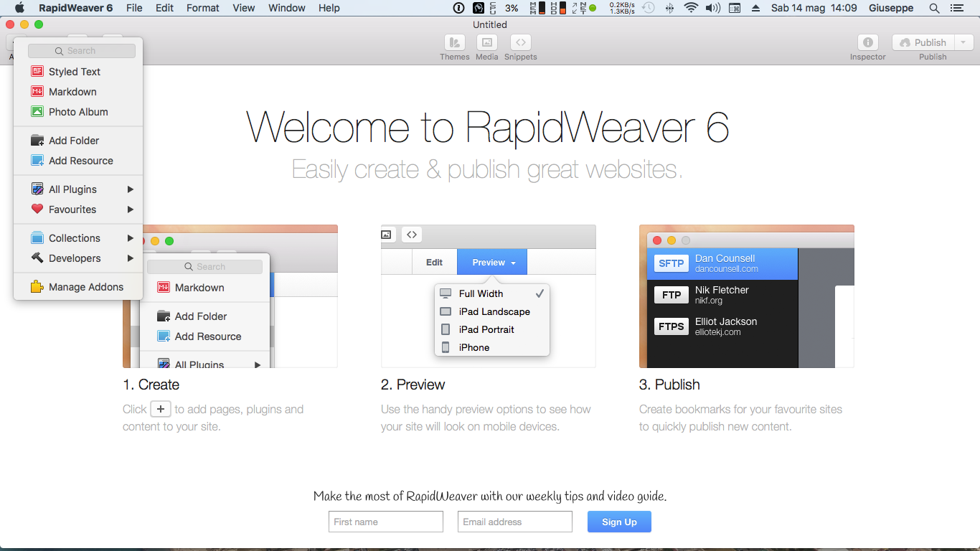This screenshot has width=980, height=551.
Task: Open the HDD disk monitor in menu bar
Action: 559,8
